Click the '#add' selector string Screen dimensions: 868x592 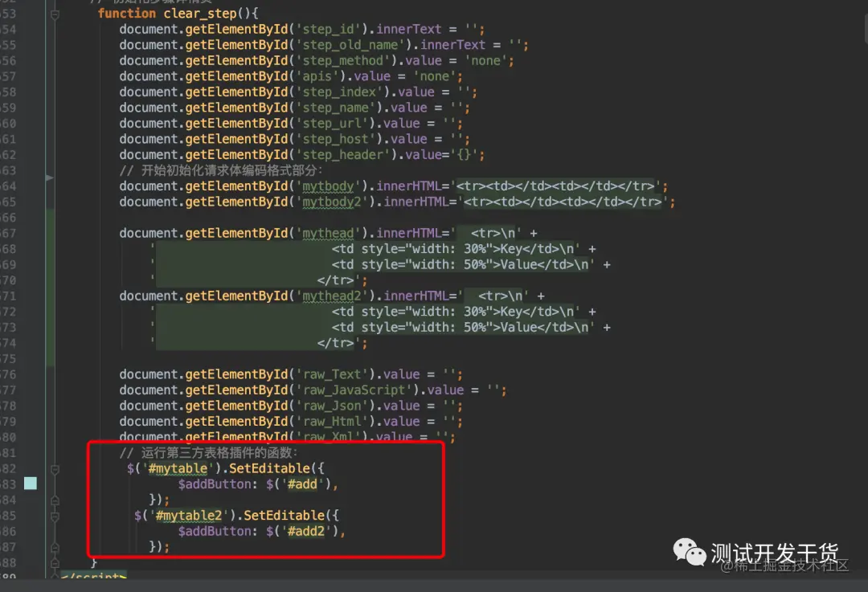pos(302,484)
